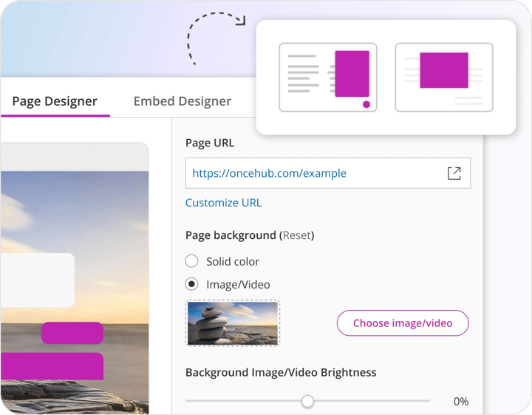Open the page URL in new window icon
This screenshot has width=532, height=415.
454,173
